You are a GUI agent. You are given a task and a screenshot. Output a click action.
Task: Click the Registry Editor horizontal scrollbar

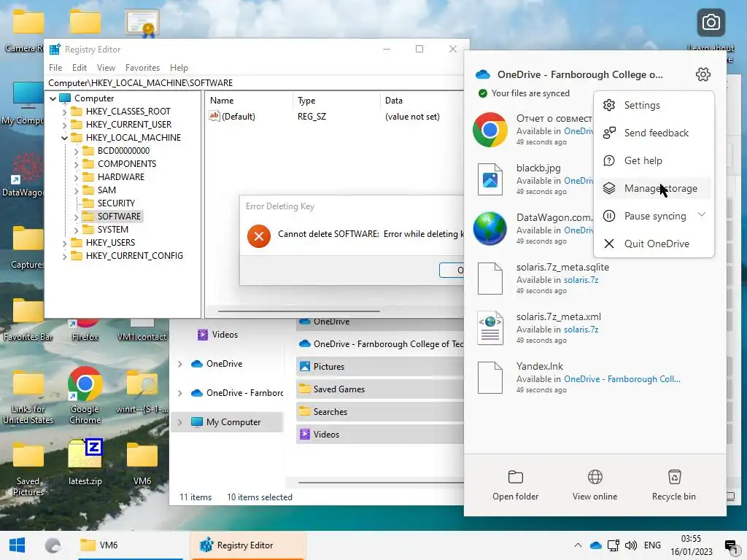click(x=298, y=311)
